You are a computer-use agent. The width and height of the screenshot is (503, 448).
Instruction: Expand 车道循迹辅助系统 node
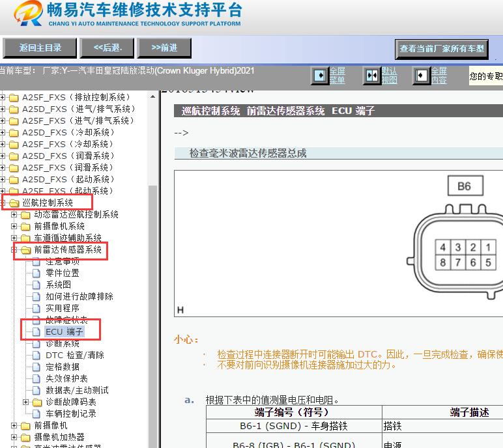(x=14, y=238)
